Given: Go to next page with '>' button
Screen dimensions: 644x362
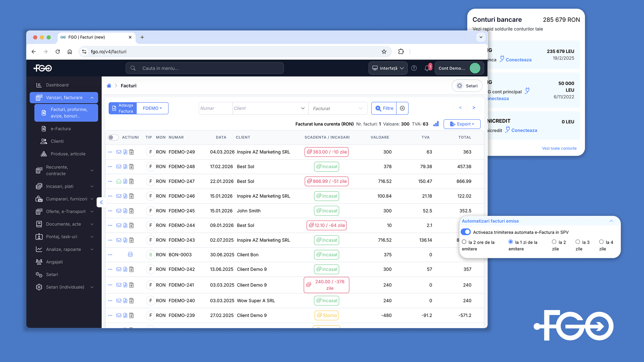Looking at the screenshot, I should coord(474,108).
